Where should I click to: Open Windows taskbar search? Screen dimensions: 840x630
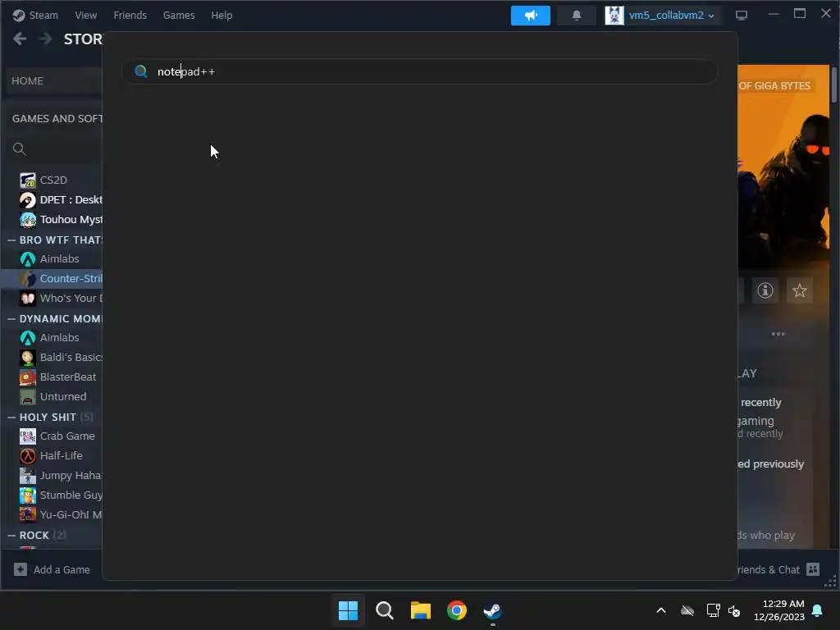[384, 610]
